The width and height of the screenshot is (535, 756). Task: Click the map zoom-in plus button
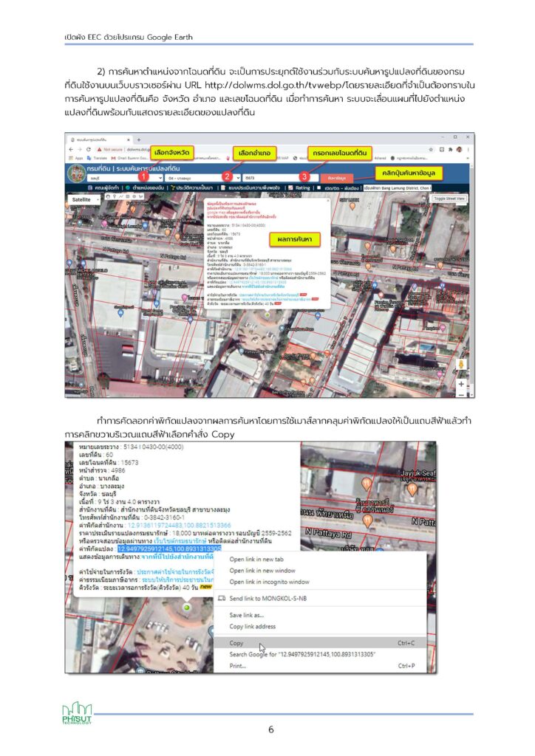pyautogui.click(x=462, y=384)
